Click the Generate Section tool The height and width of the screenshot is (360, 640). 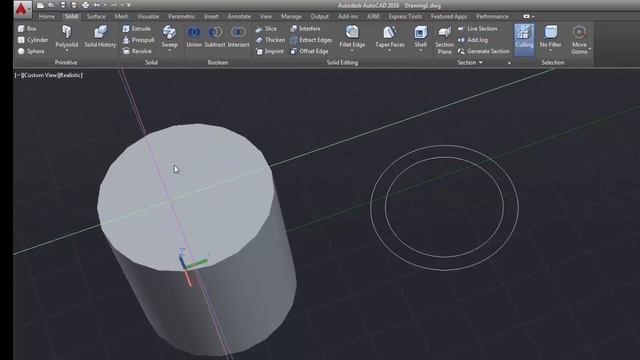484,51
